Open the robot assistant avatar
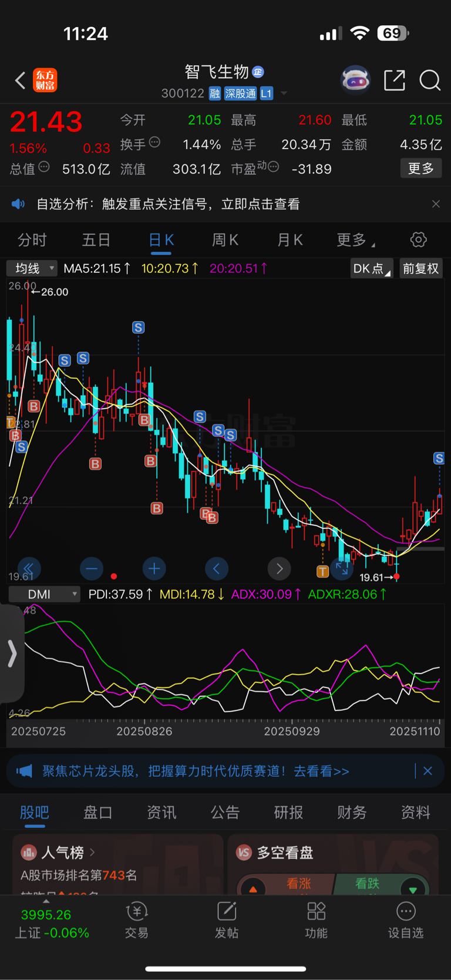 [356, 80]
